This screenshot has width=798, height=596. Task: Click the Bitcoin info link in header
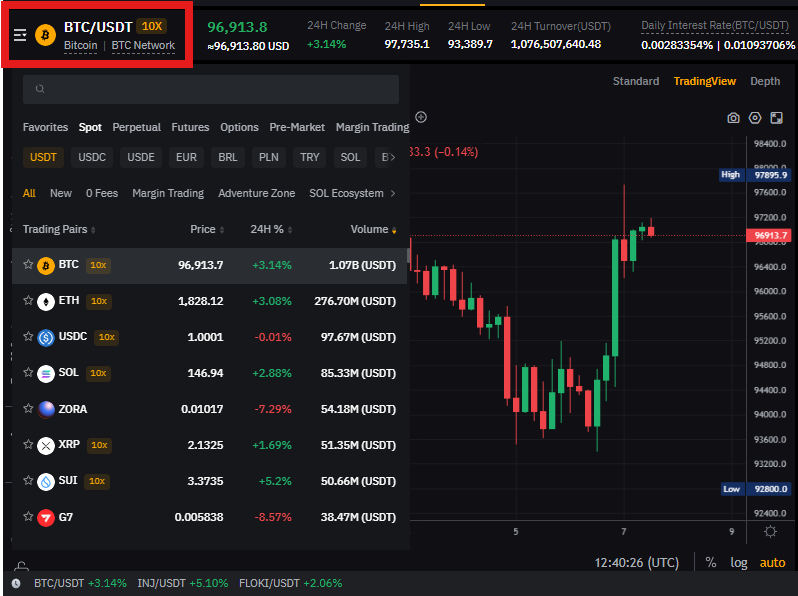pyautogui.click(x=80, y=45)
